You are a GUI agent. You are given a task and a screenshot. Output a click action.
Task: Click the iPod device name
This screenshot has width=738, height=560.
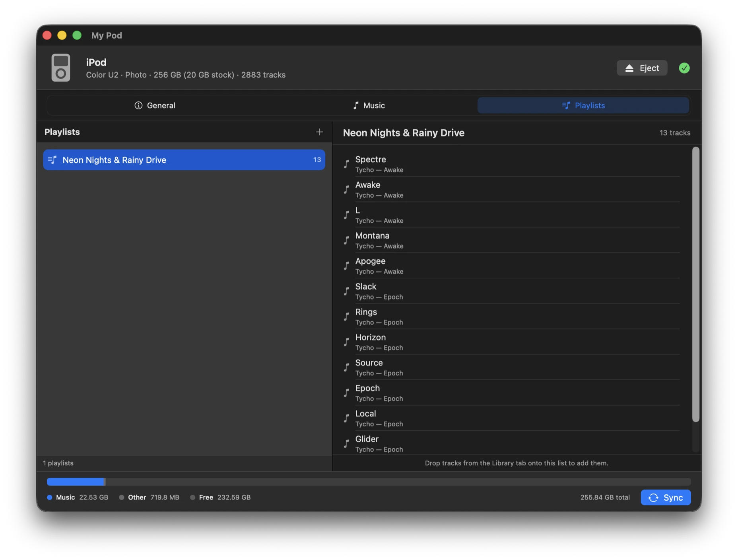[96, 62]
